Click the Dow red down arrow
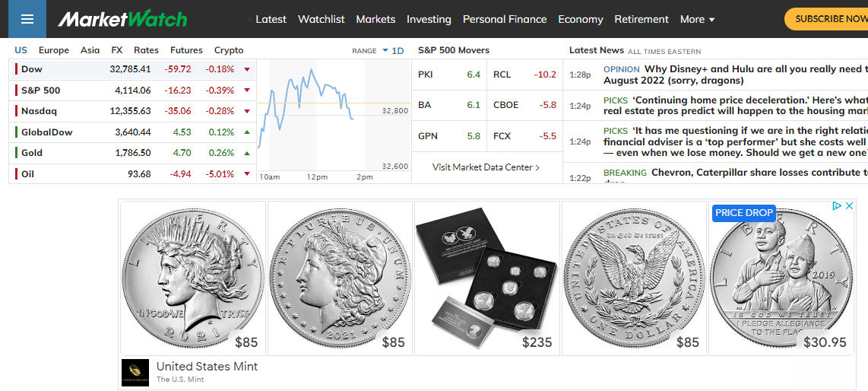Viewport: 868px width, 391px height. (247, 69)
